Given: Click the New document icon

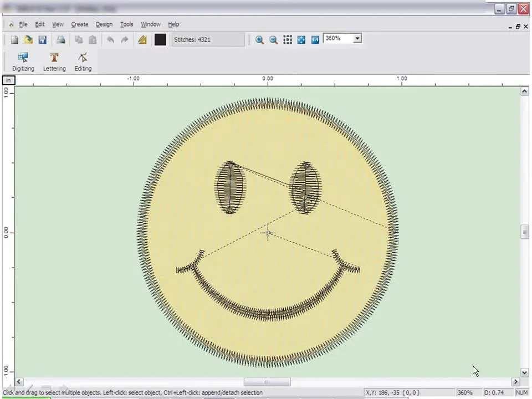Looking at the screenshot, I should (x=14, y=40).
